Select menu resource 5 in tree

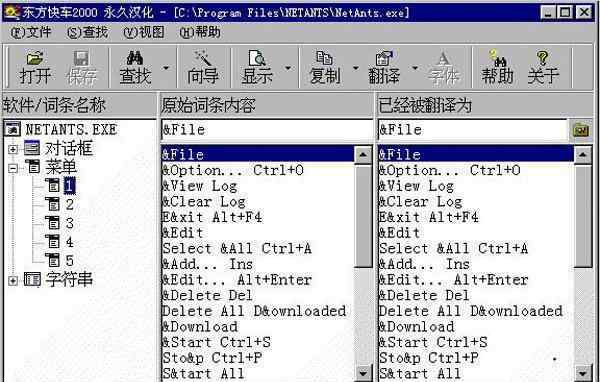click(69, 261)
